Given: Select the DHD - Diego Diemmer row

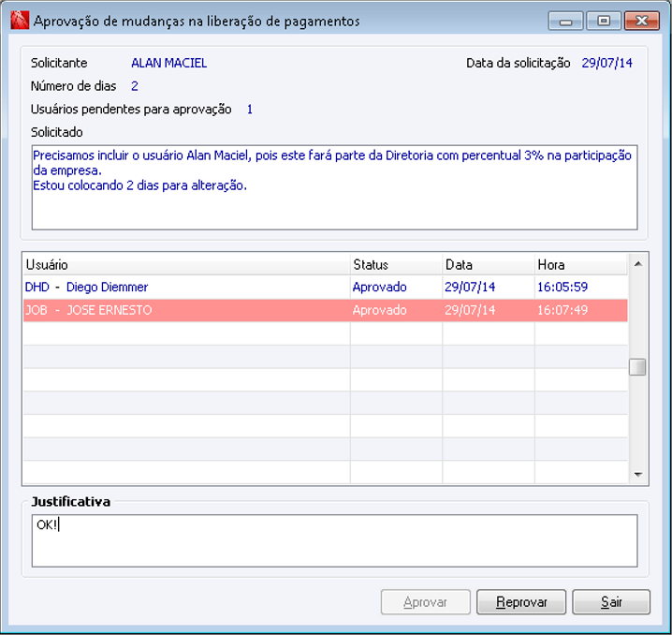Looking at the screenshot, I should (x=326, y=287).
